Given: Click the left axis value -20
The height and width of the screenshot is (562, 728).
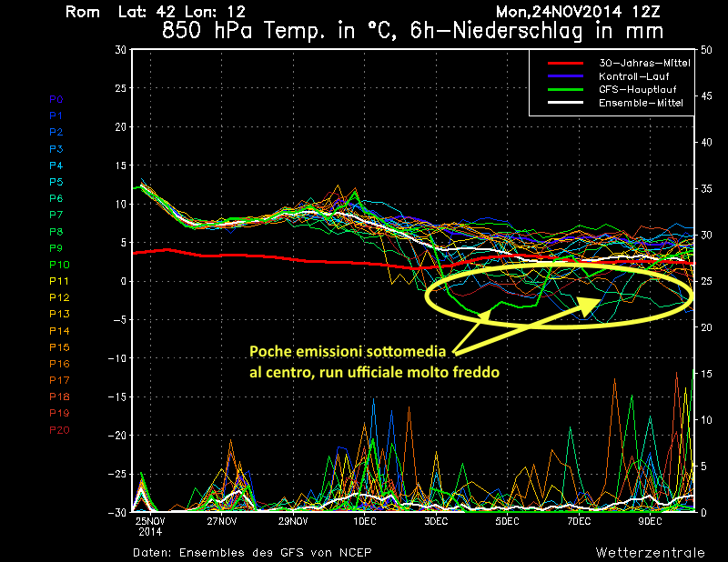Looking at the screenshot, I should pyautogui.click(x=117, y=436).
